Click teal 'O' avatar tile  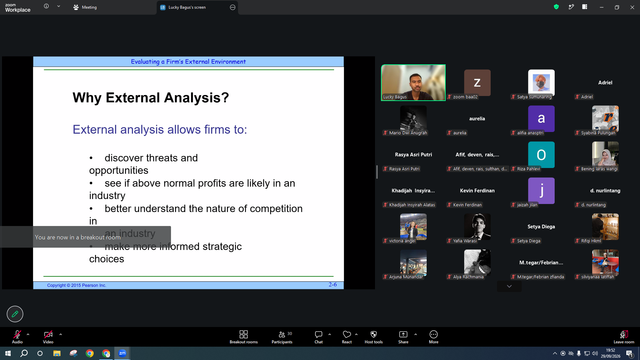[x=541, y=154]
